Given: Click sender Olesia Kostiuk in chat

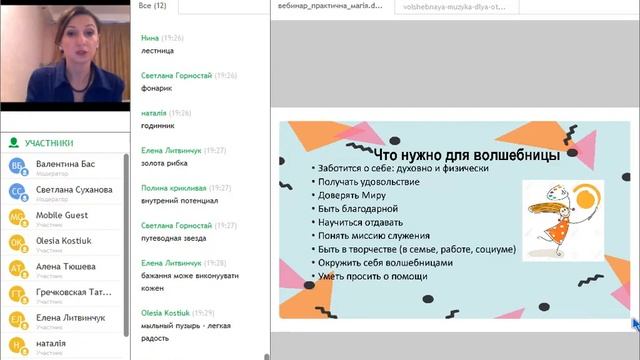Looking at the screenshot, I should pyautogui.click(x=165, y=313).
